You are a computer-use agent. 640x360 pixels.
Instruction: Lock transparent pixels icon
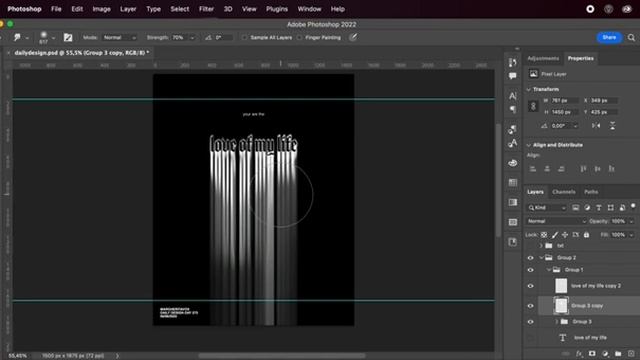[544, 235]
